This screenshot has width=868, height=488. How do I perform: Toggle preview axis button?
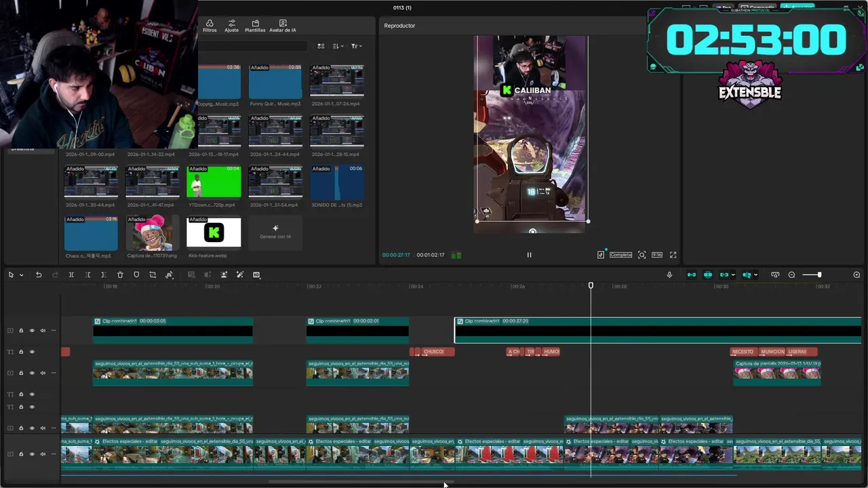747,274
